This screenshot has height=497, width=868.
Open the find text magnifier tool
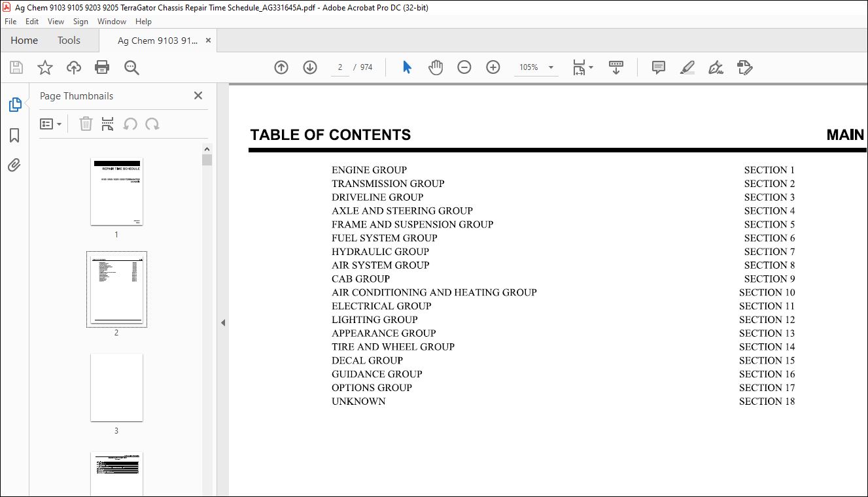[x=131, y=67]
